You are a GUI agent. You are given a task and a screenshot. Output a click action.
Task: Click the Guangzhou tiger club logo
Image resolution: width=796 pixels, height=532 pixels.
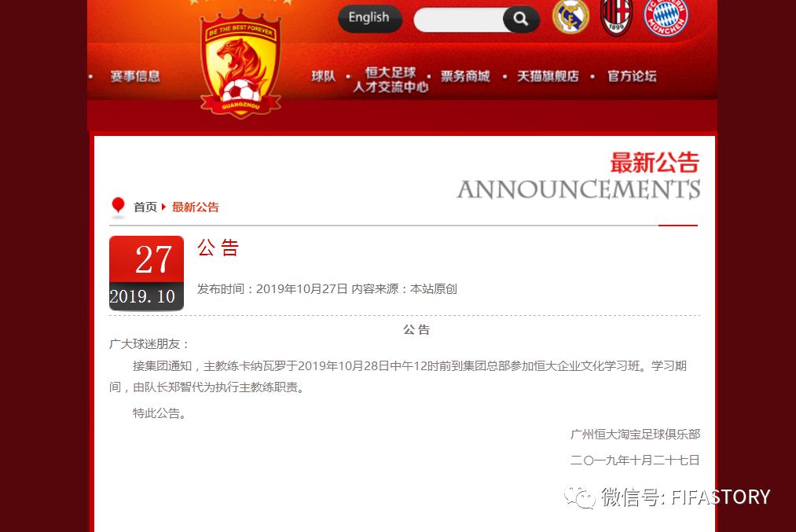pos(240,64)
